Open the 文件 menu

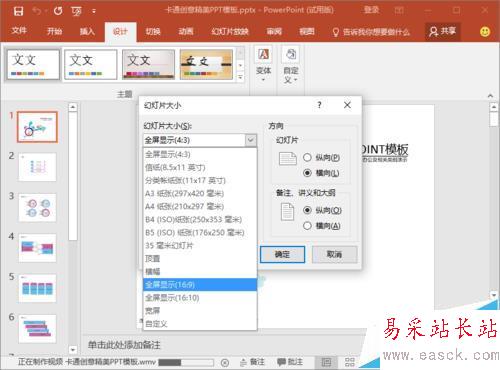pyautogui.click(x=19, y=31)
